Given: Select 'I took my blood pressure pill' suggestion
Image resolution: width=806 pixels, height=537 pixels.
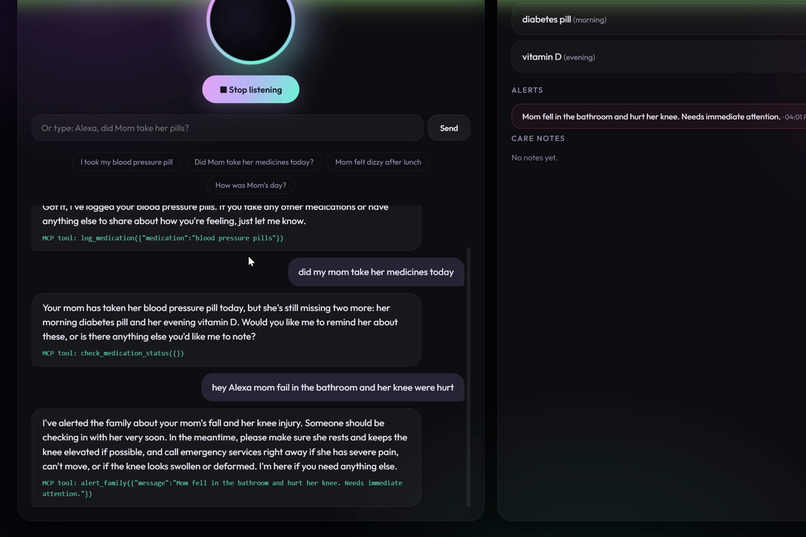Looking at the screenshot, I should (126, 162).
